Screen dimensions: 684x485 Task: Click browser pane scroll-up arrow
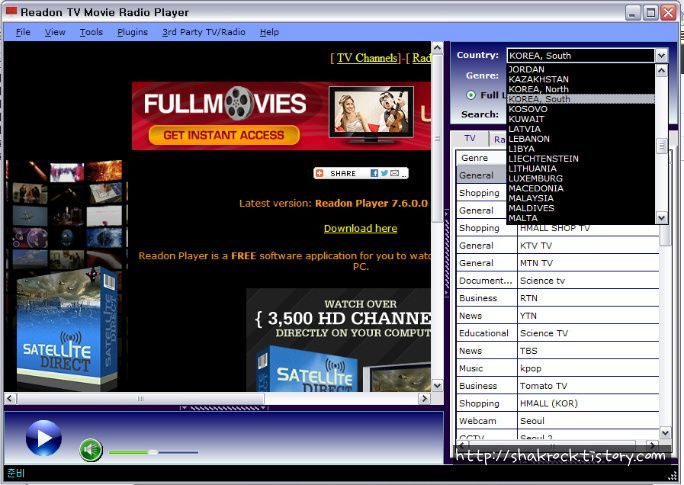437,47
